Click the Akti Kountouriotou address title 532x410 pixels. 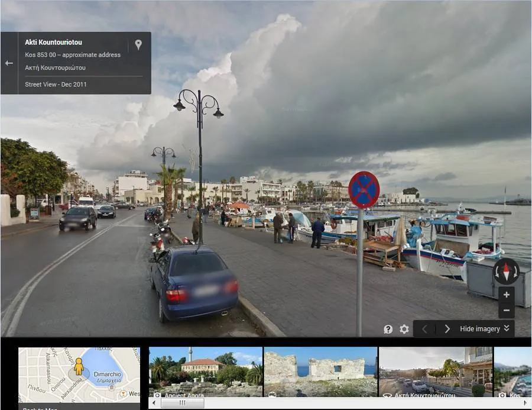click(x=54, y=43)
